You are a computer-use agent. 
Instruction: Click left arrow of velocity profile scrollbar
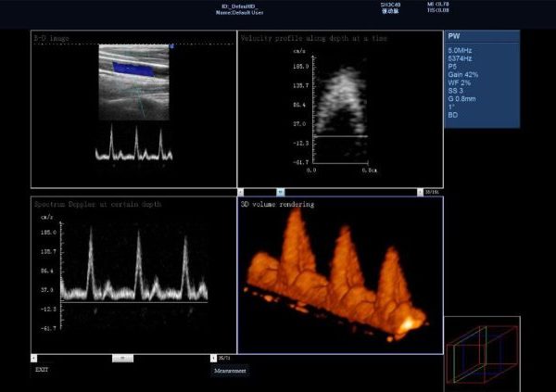coord(241,192)
